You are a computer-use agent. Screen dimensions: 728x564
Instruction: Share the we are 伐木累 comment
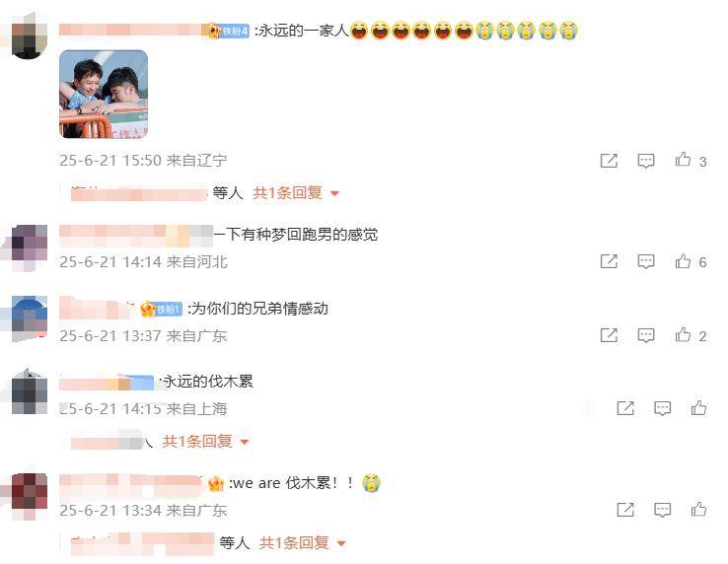point(625,510)
